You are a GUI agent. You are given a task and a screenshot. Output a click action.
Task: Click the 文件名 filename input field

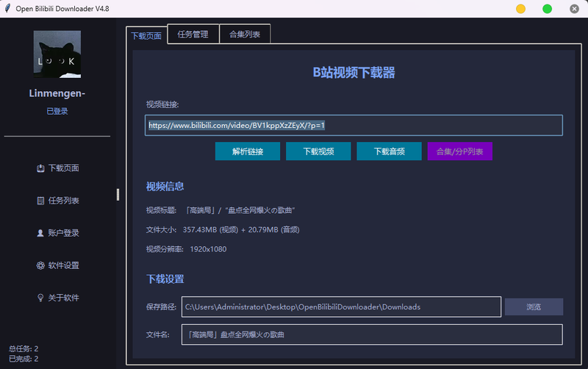tap(372, 334)
